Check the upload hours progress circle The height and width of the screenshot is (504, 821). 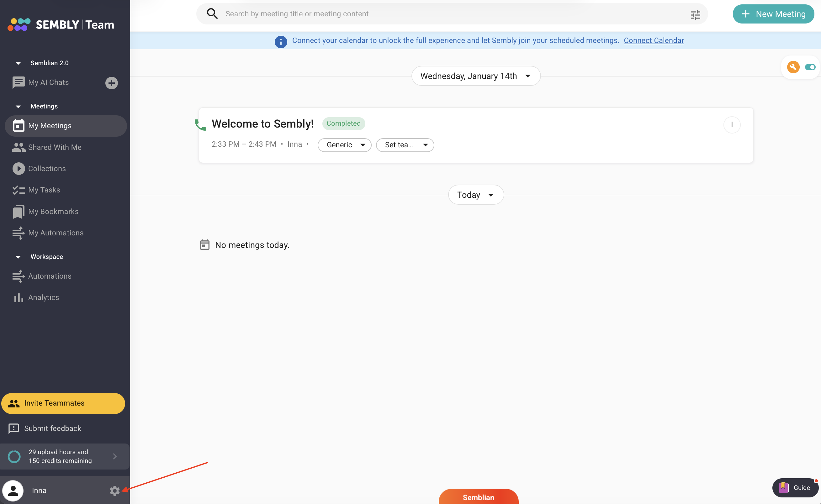(14, 456)
